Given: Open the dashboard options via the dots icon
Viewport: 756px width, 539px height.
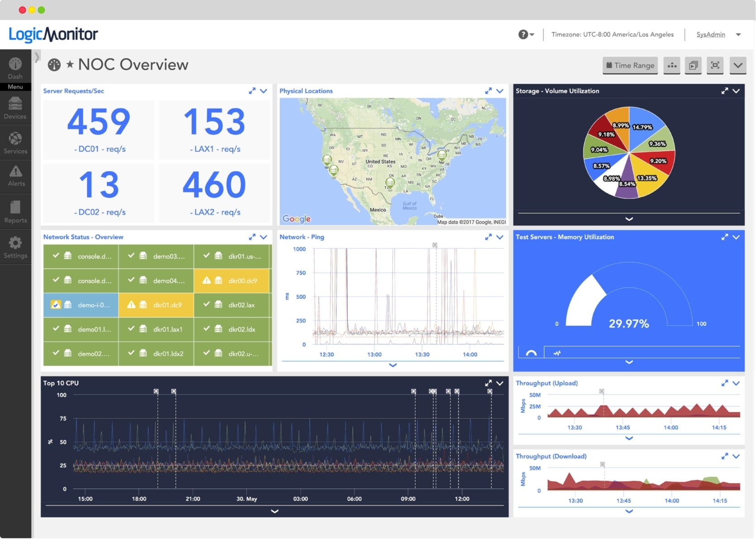Looking at the screenshot, I should pos(672,65).
